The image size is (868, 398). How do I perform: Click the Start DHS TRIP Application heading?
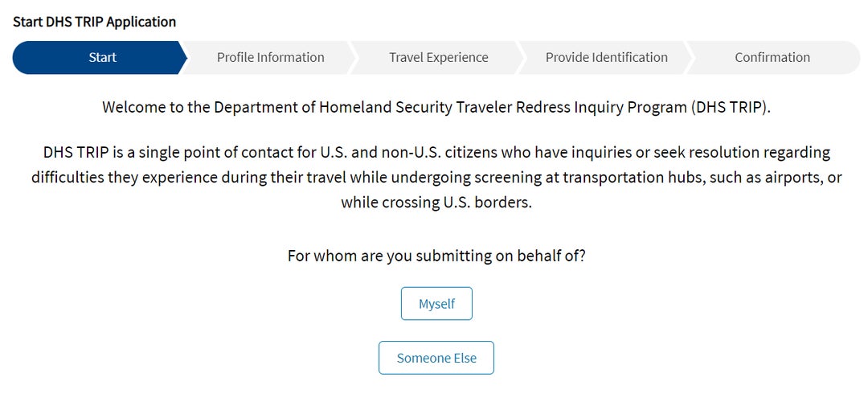(x=94, y=22)
